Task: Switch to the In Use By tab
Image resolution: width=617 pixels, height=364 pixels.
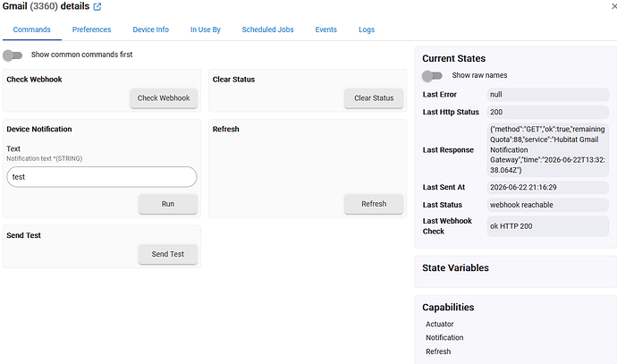Action: coord(206,30)
